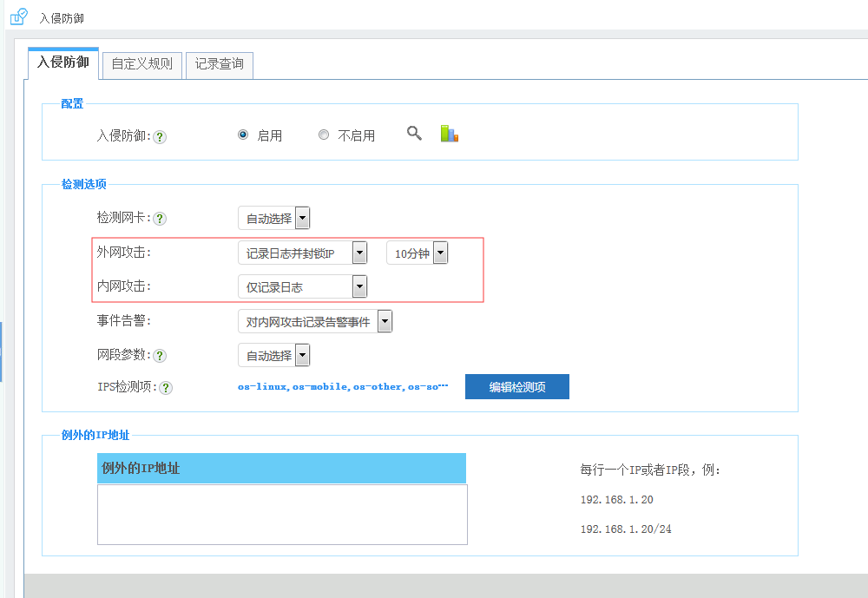Click into the 例外的IP地址 text area
The image size is (868, 598).
click(282, 514)
